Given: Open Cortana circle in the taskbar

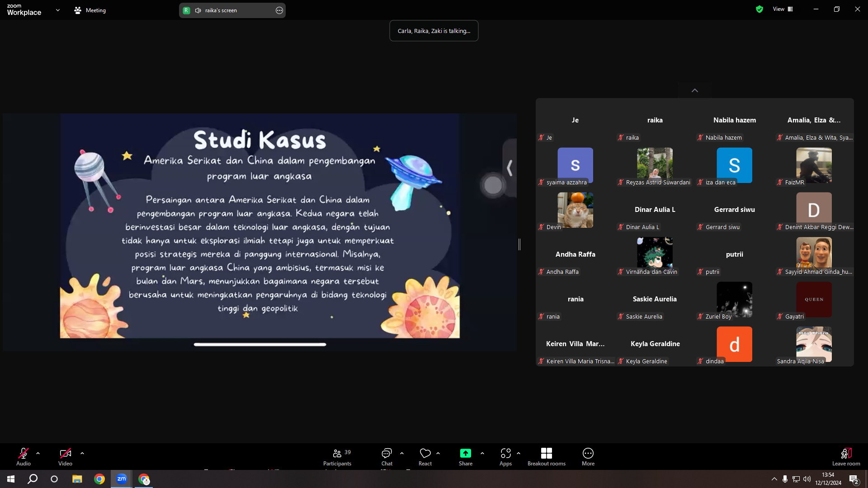Looking at the screenshot, I should click(54, 479).
